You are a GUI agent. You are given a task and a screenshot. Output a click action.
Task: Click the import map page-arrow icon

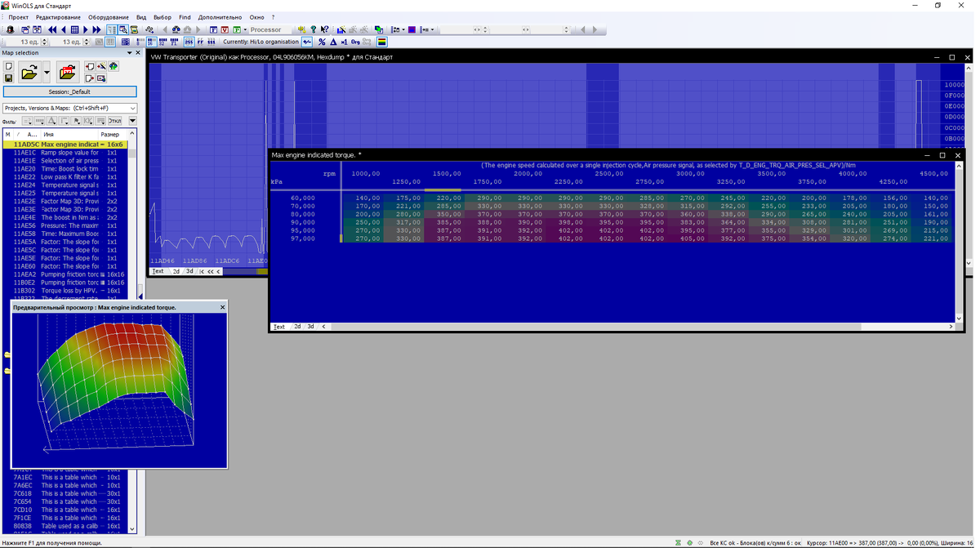(90, 66)
